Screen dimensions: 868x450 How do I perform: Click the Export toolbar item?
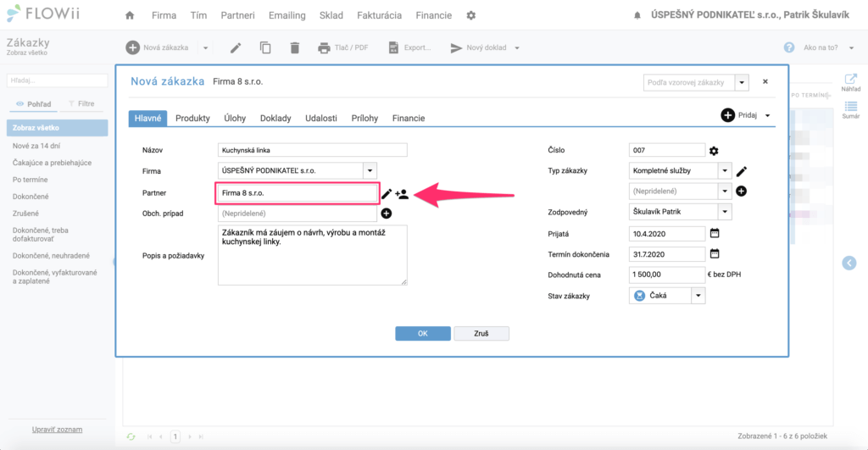(409, 48)
